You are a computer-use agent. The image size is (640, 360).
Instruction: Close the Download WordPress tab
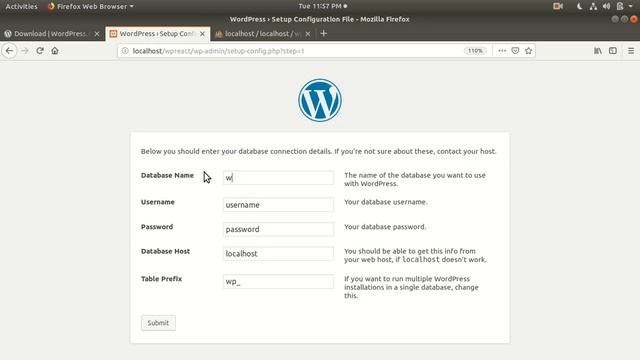[x=97, y=34]
